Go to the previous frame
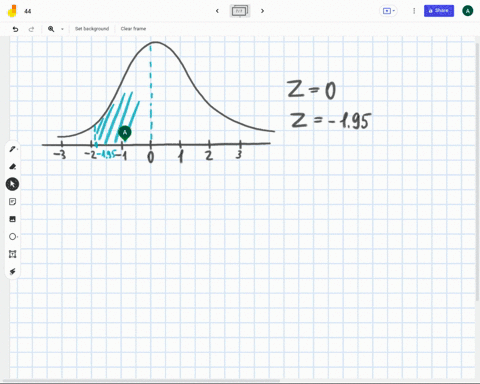 pos(217,11)
